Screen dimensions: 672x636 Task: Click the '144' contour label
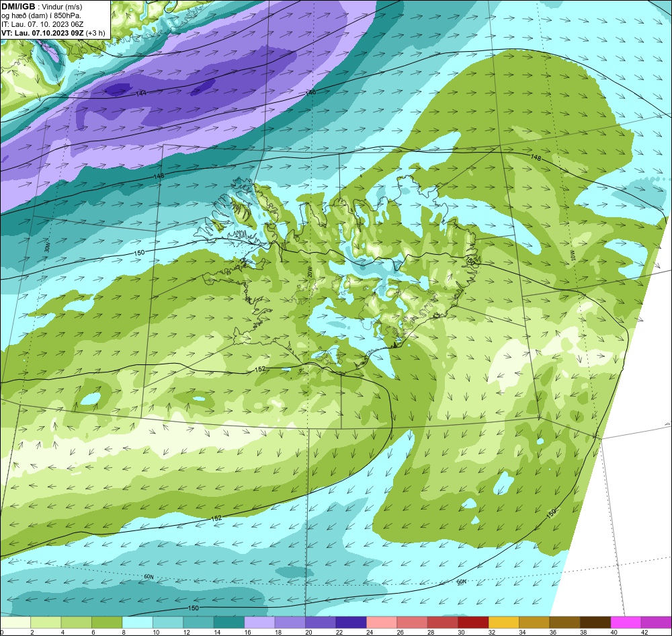coord(141,93)
